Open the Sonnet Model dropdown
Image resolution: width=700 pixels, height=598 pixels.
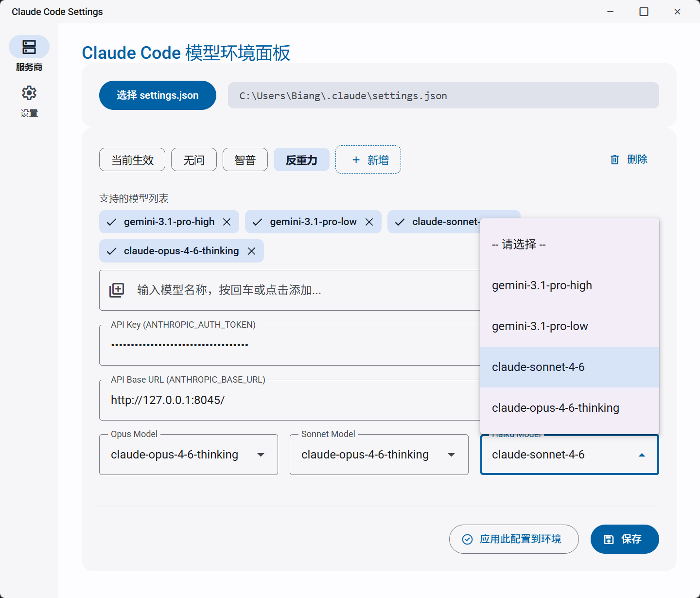(379, 455)
